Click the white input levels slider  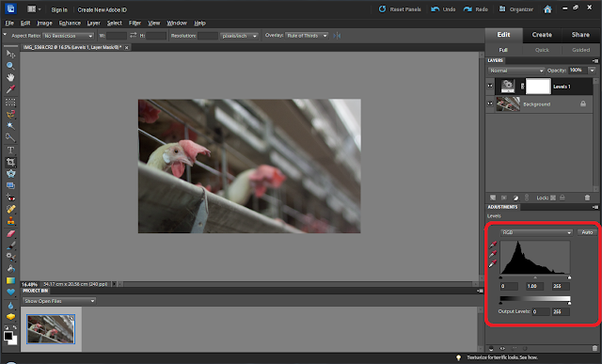[569, 277]
